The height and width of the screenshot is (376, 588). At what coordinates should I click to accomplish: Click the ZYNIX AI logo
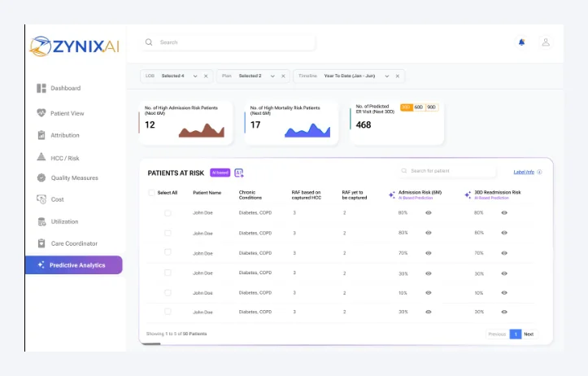click(x=75, y=46)
